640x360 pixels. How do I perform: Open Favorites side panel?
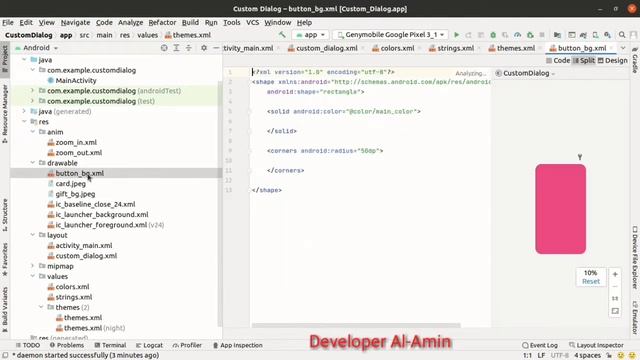point(5,259)
